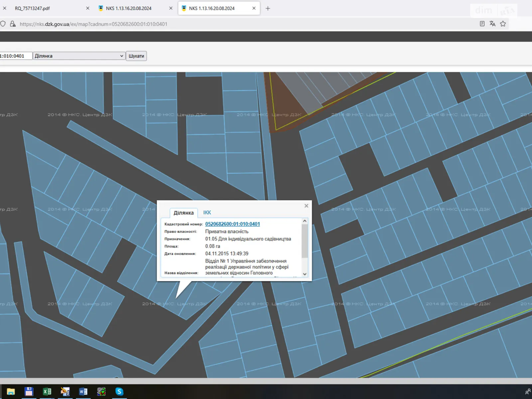Click the date 04.11.2015 13:49:39
The width and height of the screenshot is (532, 399).
pyautogui.click(x=227, y=253)
